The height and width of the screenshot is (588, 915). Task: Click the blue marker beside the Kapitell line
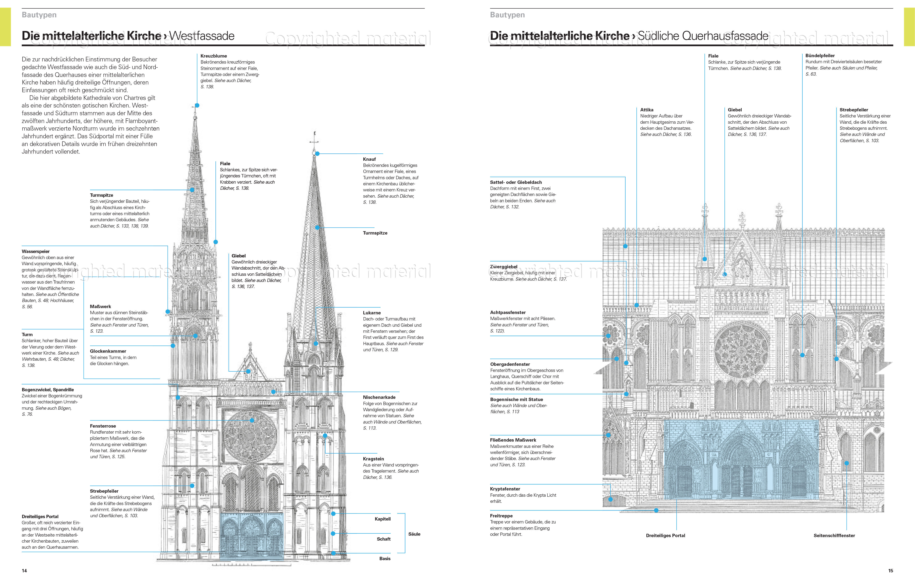pos(333,514)
